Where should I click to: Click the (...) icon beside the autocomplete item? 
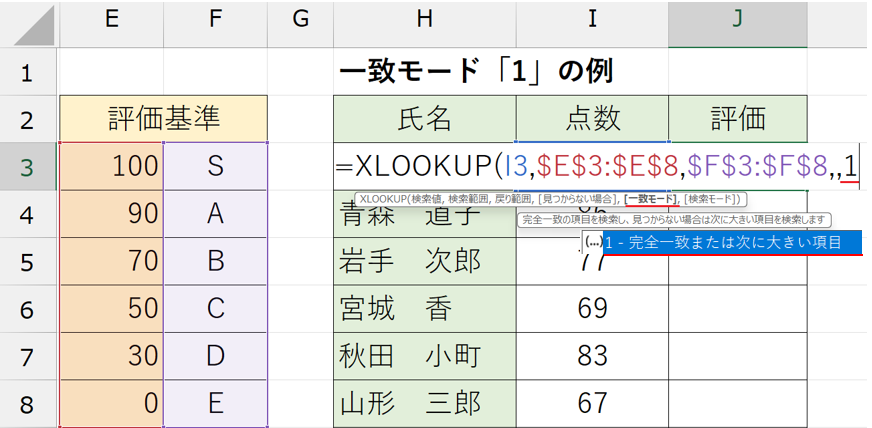(594, 242)
